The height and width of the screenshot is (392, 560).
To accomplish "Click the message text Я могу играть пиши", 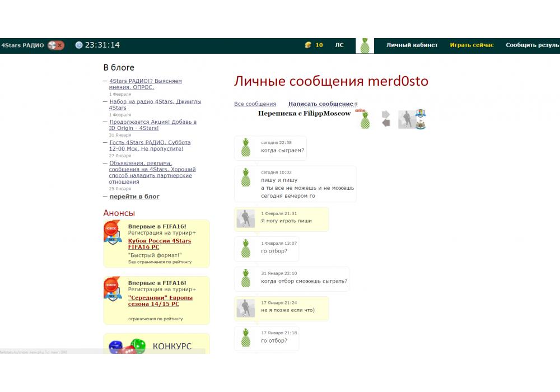I will click(x=286, y=221).
